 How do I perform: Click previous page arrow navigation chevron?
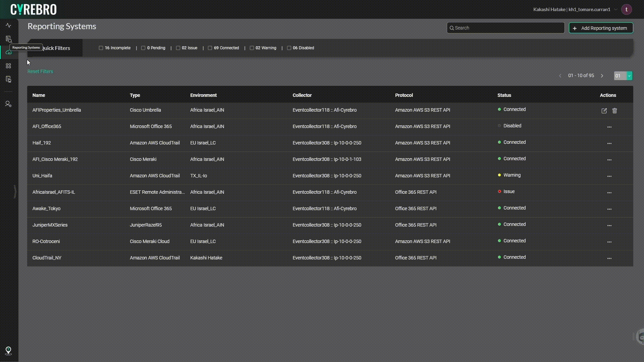[560, 75]
